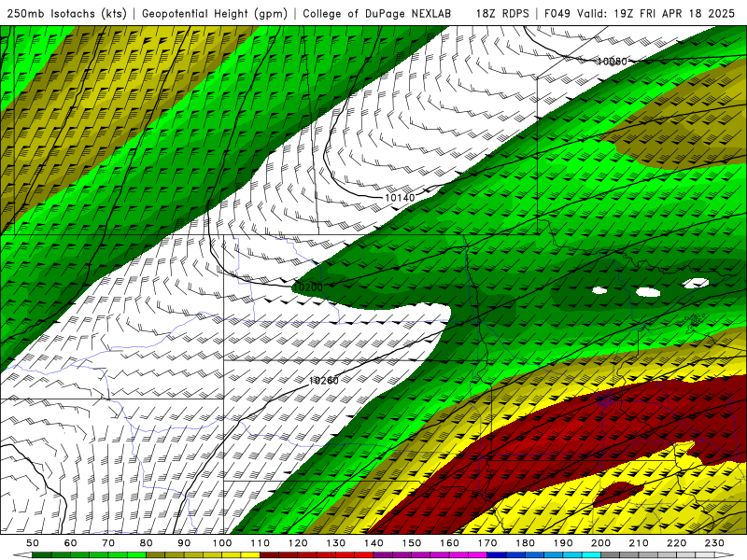
Task: Click the 100 value on the color scale
Action: 222,543
